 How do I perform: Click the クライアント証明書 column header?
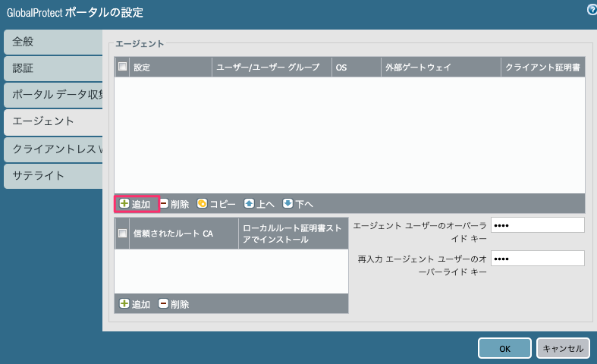[x=543, y=67]
